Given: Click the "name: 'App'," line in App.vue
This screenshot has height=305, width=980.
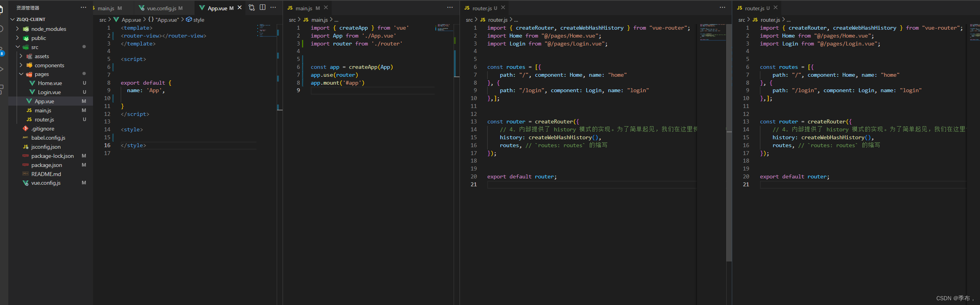Looking at the screenshot, I should pyautogui.click(x=146, y=91).
